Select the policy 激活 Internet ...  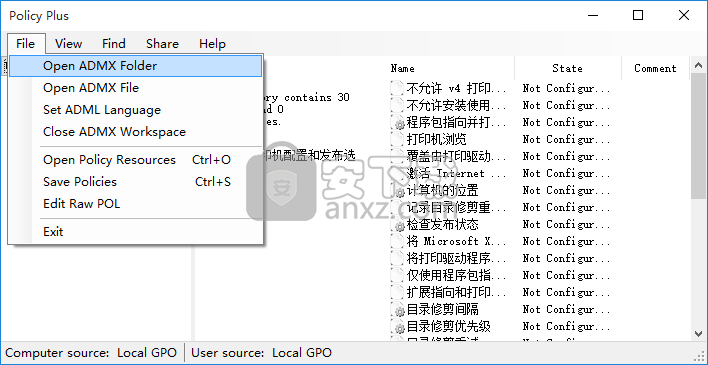click(456, 173)
